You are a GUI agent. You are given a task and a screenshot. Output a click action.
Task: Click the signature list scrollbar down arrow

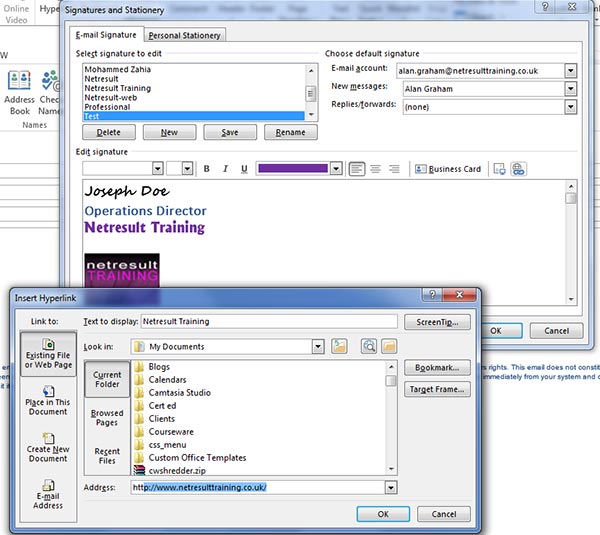click(311, 114)
